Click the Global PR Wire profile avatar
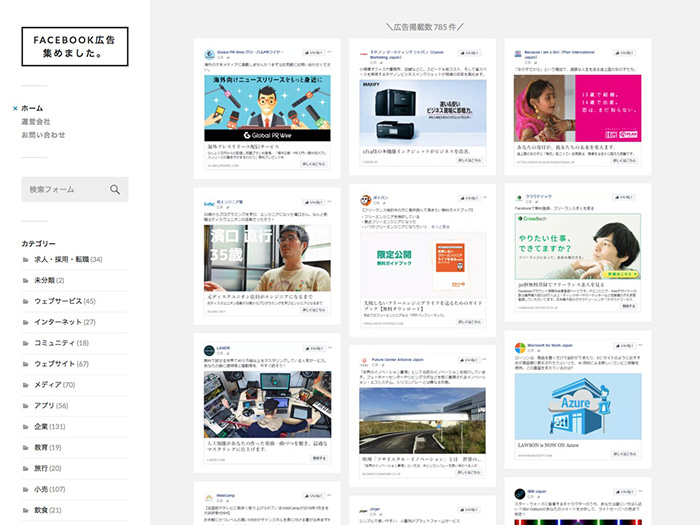Screen dimensions: 700x525 [209, 54]
